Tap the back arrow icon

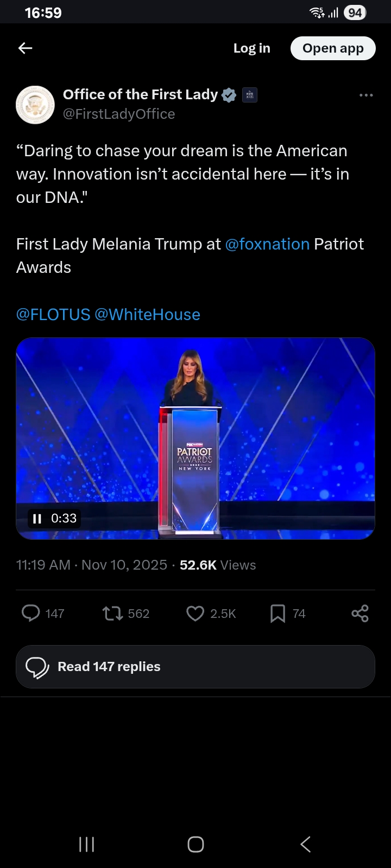26,48
